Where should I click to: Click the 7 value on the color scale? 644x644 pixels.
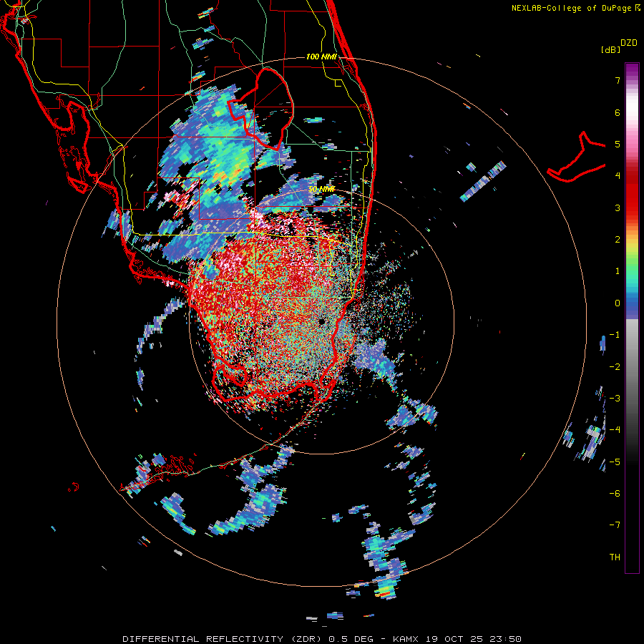coord(618,80)
